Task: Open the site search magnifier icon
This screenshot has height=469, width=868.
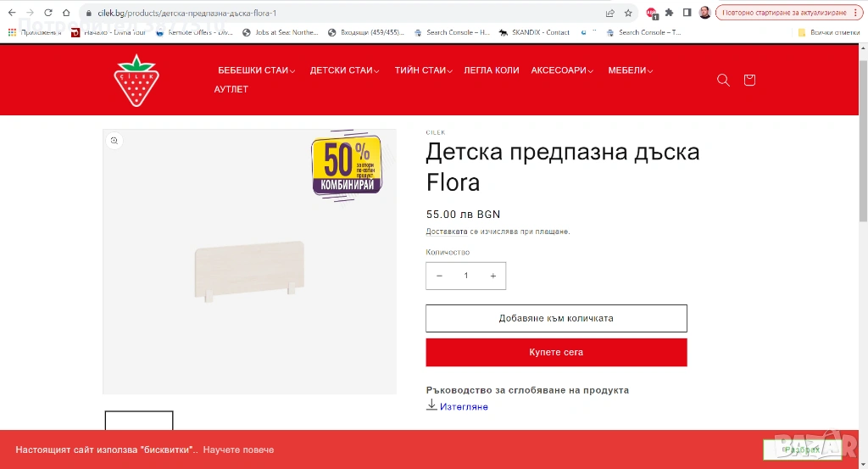Action: (723, 81)
